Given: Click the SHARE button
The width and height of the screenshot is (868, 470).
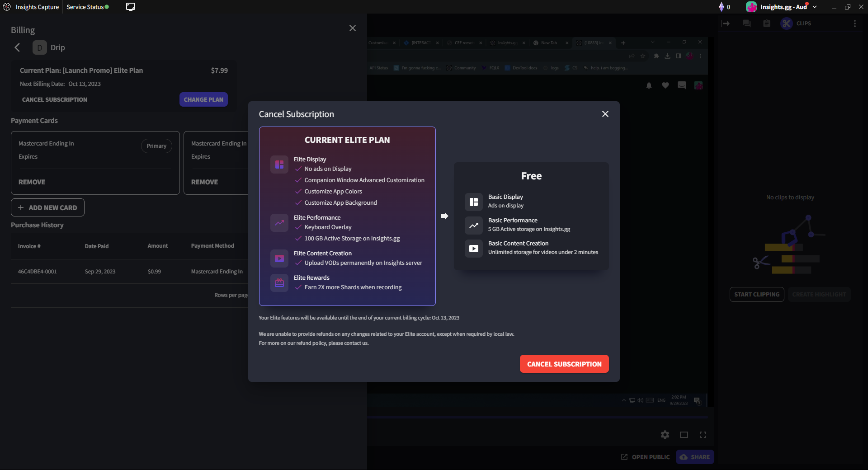Looking at the screenshot, I should [695, 457].
